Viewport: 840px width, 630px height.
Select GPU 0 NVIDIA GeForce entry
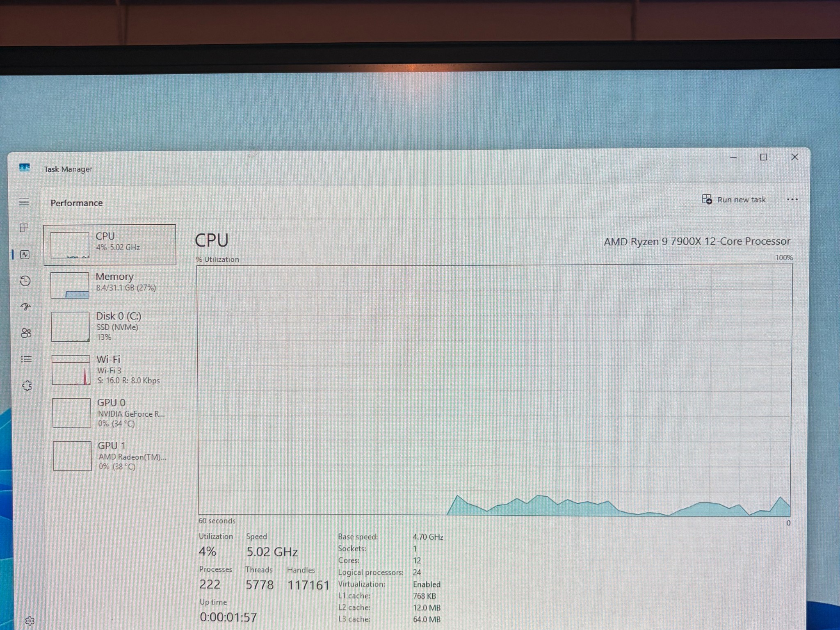point(111,413)
